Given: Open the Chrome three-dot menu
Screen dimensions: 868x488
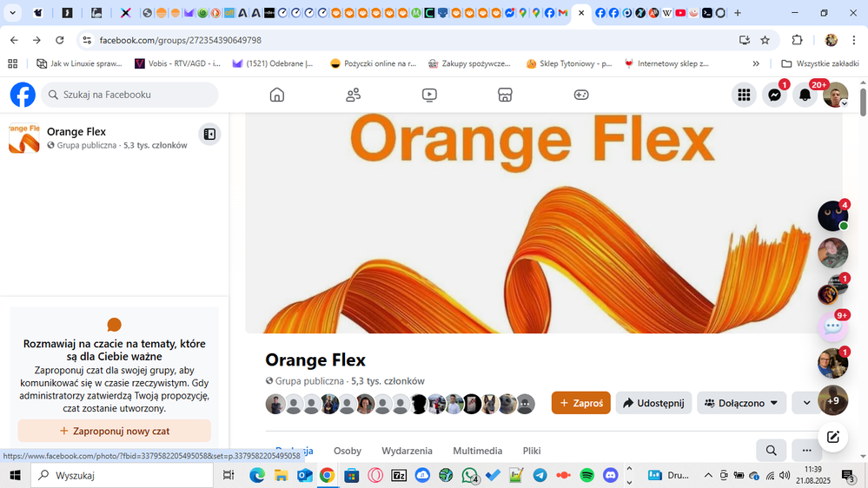Looking at the screenshot, I should coord(854,40).
